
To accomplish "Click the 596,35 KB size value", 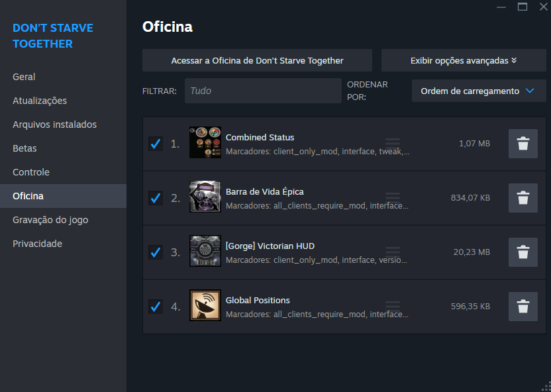I will pos(470,307).
